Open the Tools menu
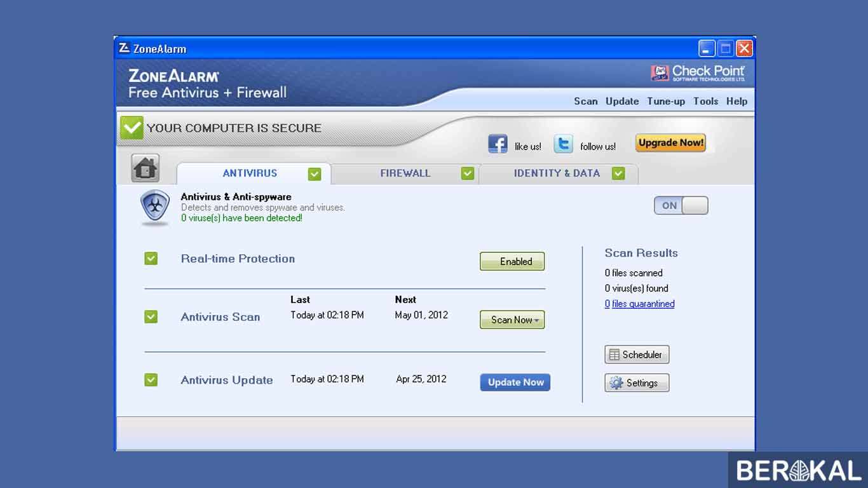868x488 pixels. tap(705, 101)
